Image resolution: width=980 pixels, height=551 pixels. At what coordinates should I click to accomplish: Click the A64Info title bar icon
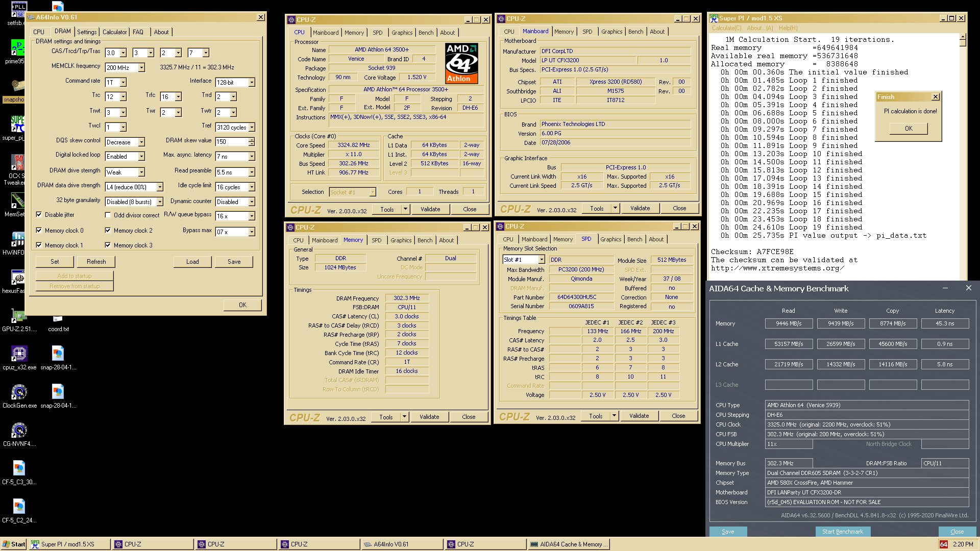point(31,17)
